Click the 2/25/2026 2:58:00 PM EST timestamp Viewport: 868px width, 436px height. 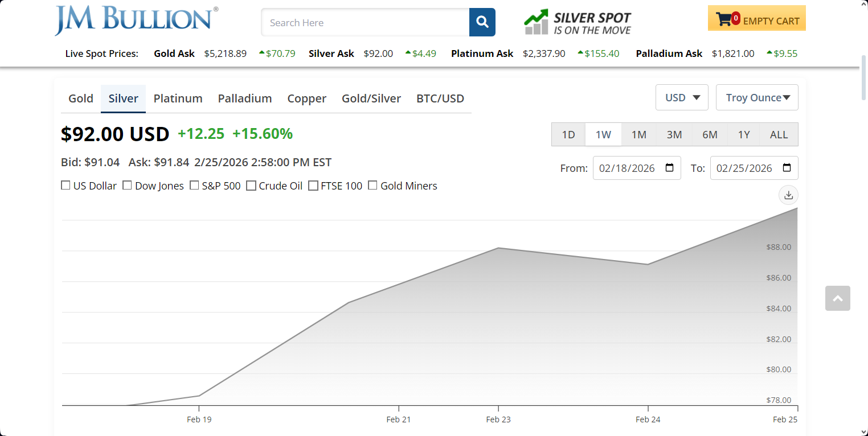pyautogui.click(x=263, y=162)
